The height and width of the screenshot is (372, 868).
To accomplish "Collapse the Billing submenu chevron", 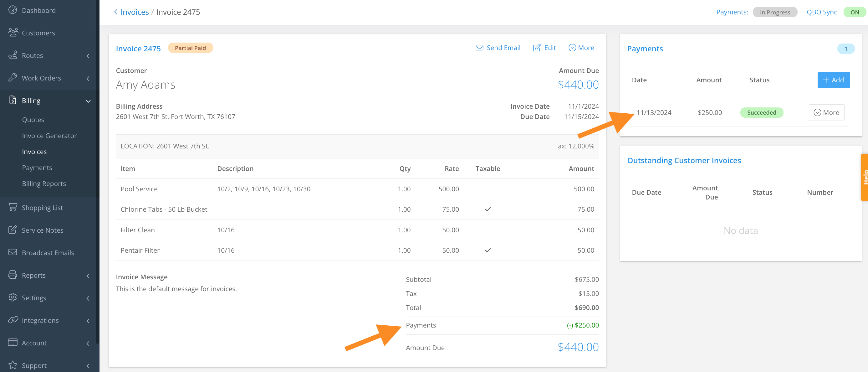I will tap(88, 101).
